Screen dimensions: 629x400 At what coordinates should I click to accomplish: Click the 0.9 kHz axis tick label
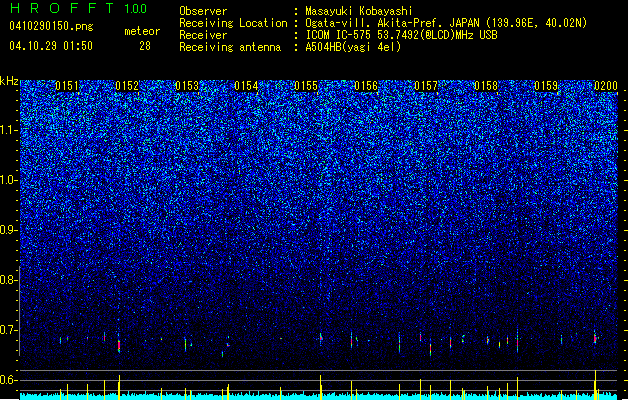[9, 230]
